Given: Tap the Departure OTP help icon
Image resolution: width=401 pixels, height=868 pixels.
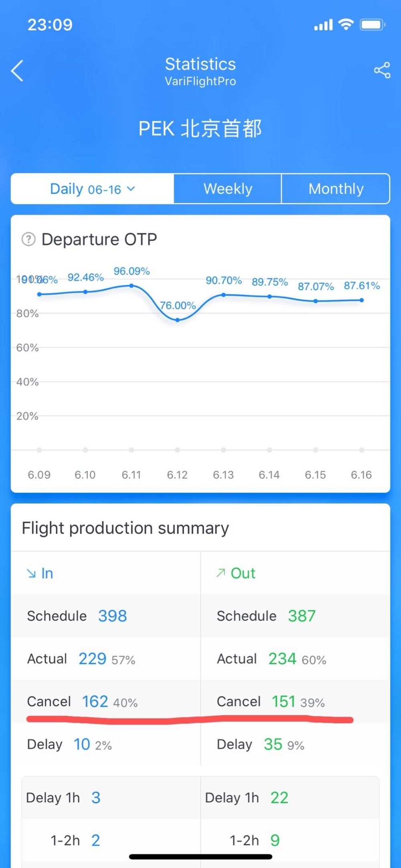Looking at the screenshot, I should tap(28, 239).
